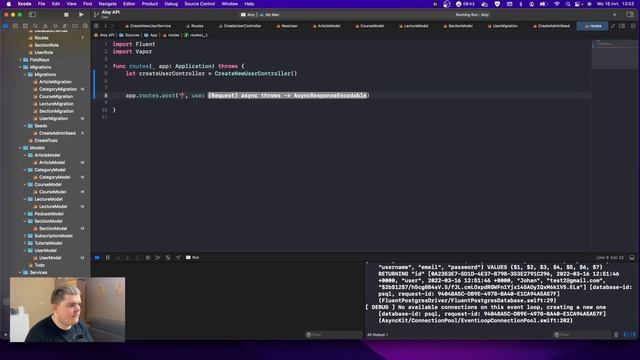Image resolution: width=640 pixels, height=360 pixels.
Task: Collapse the Migrations group
Action: 20,67
